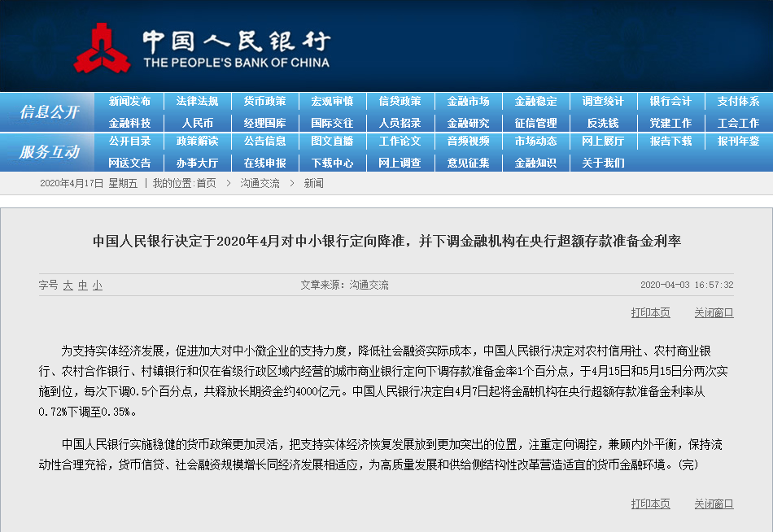Go to 银行会计 page

tap(670, 101)
